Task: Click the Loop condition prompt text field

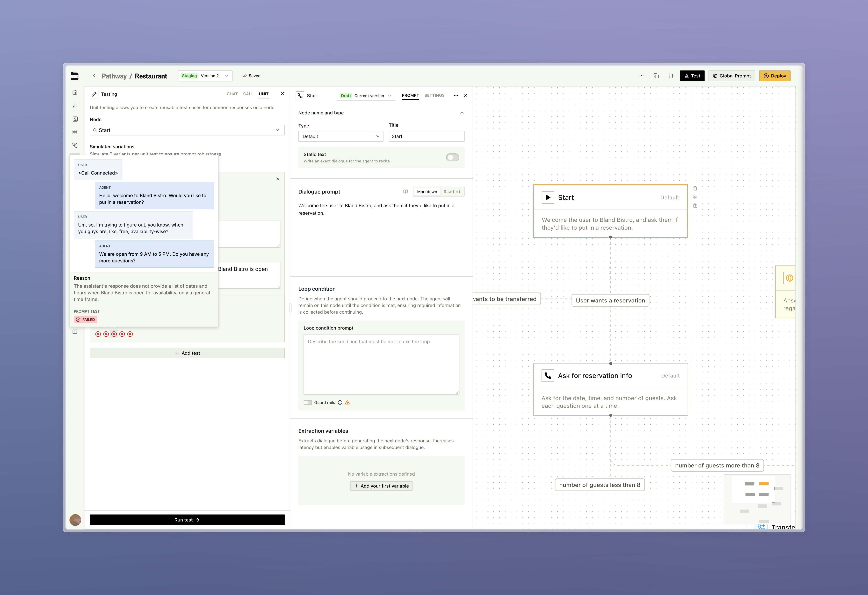Action: pos(381,364)
